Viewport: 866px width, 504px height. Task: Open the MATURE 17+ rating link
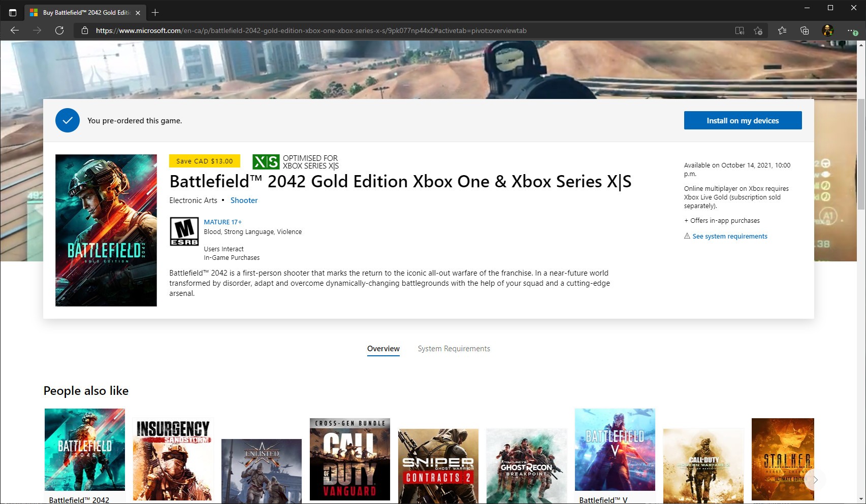[x=222, y=222]
